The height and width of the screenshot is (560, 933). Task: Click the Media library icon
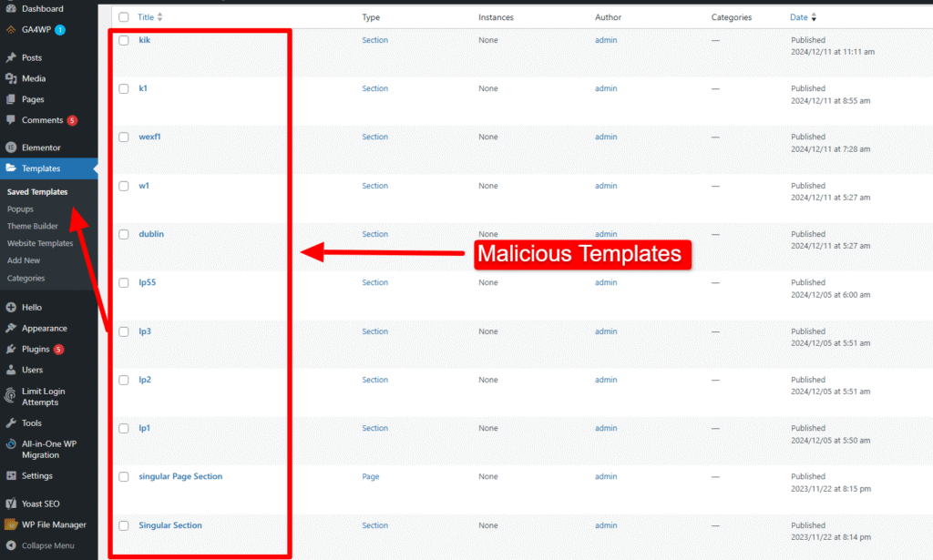[x=11, y=78]
